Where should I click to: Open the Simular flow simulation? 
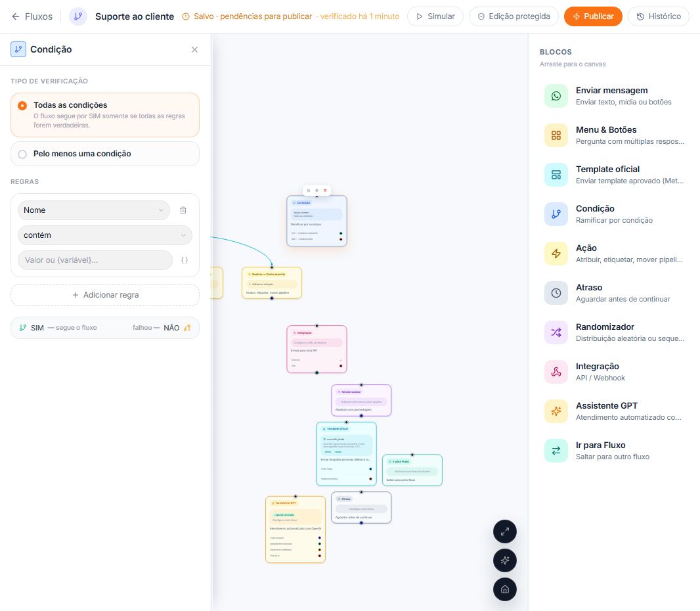tap(435, 16)
